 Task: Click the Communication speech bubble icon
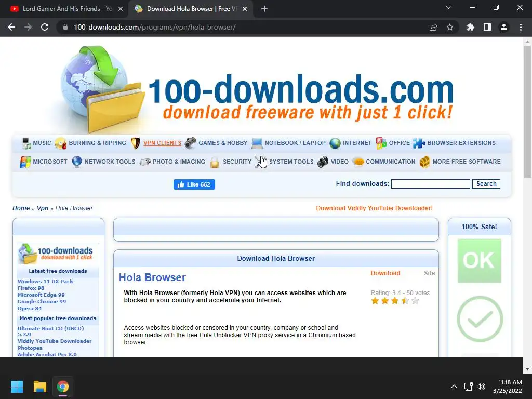358,162
